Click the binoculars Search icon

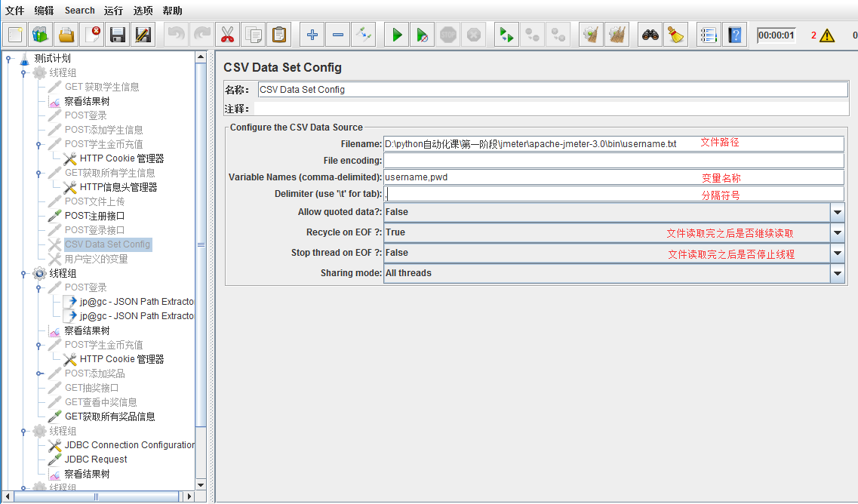(x=650, y=35)
